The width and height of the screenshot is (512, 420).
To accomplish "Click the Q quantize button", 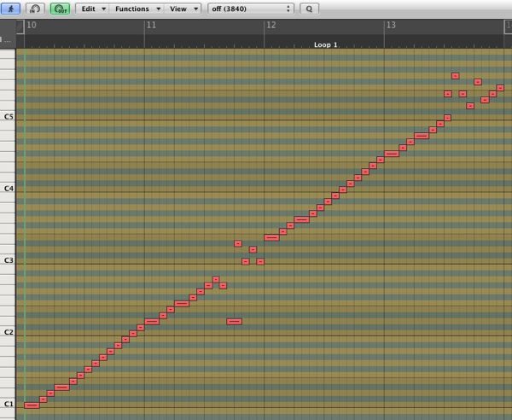I will coord(309,9).
